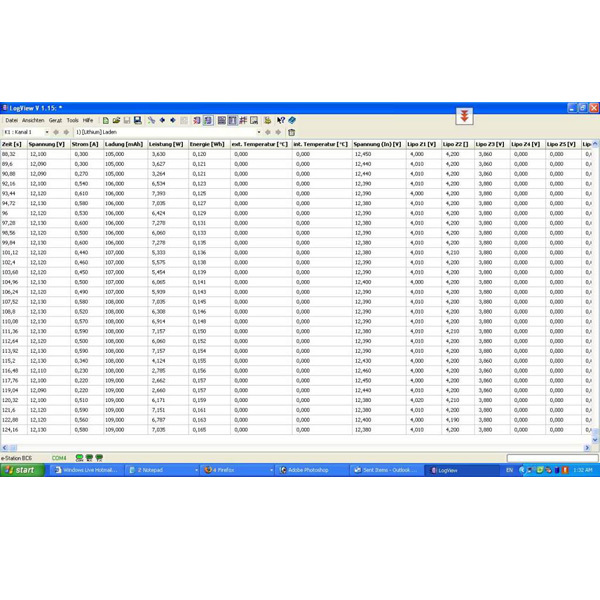
Task: Click the third green status indicator icon
Action: [x=99, y=458]
